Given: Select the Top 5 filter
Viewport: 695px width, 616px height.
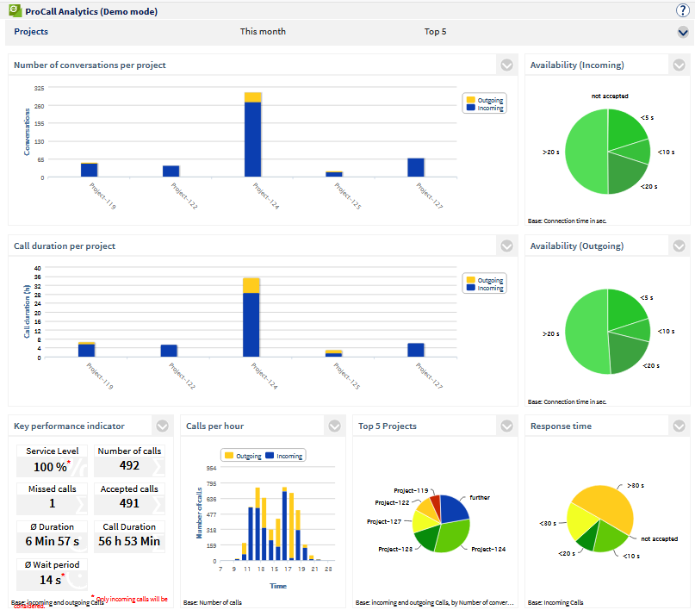Looking at the screenshot, I should pyautogui.click(x=435, y=32).
